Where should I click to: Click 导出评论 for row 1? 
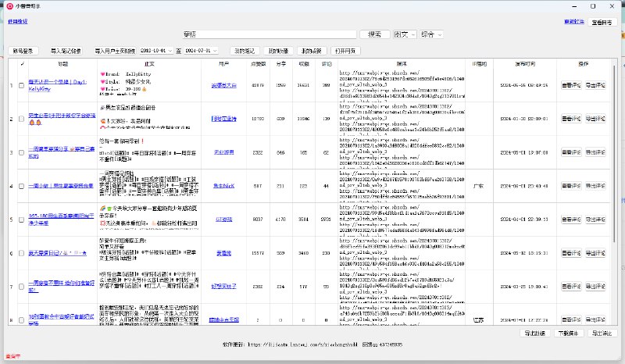pyautogui.click(x=595, y=85)
